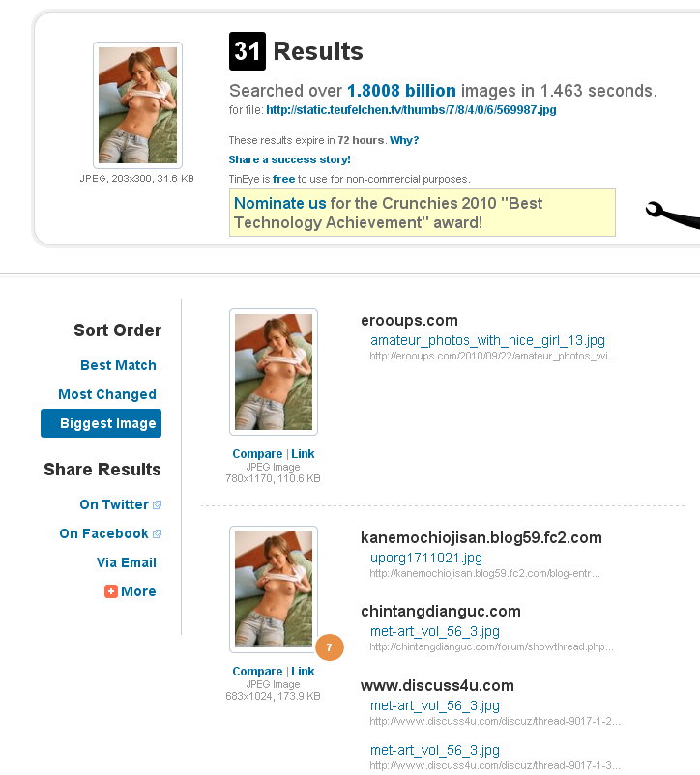Click the Nominate us link
Viewport: 700px width, 775px height.
coord(279,203)
